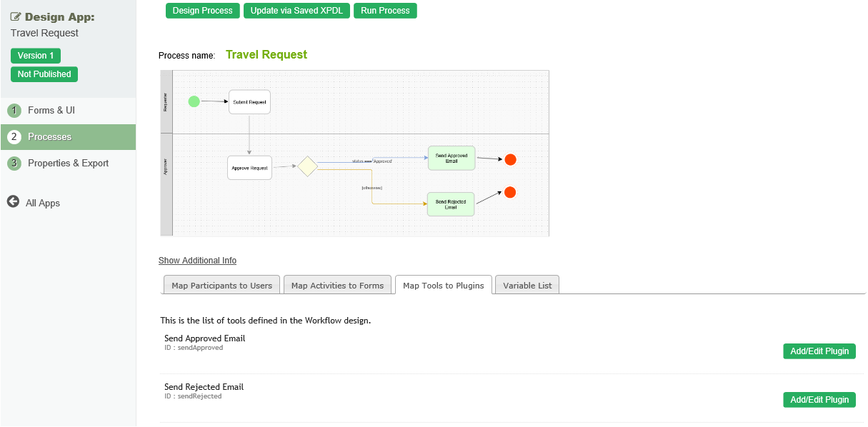Switch to Map Participants to Users tab
868x427 pixels.
click(221, 285)
